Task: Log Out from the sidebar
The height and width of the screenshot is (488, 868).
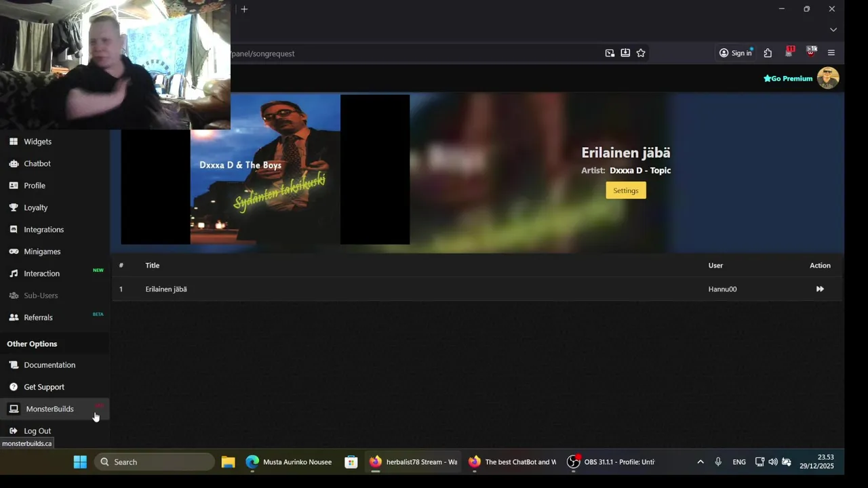Action: (37, 431)
